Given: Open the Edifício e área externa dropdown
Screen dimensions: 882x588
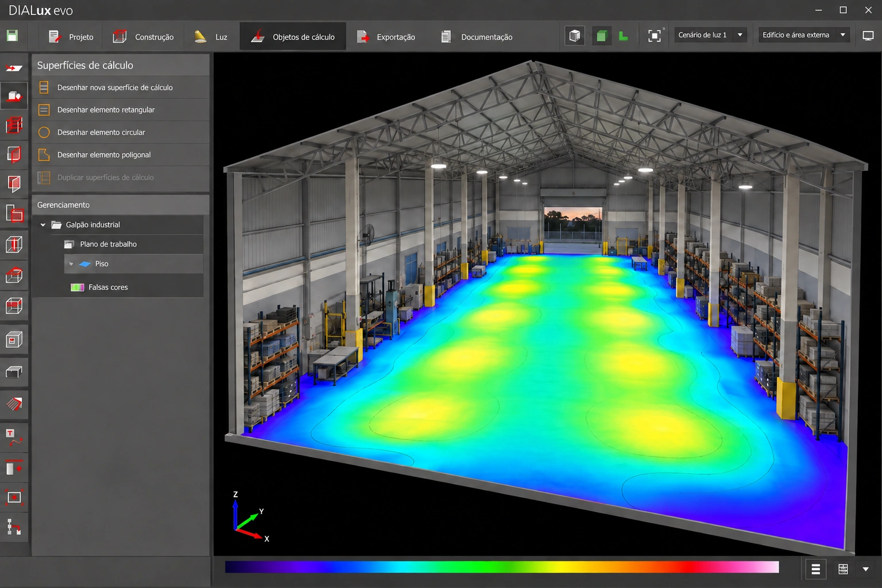Looking at the screenshot, I should point(804,35).
